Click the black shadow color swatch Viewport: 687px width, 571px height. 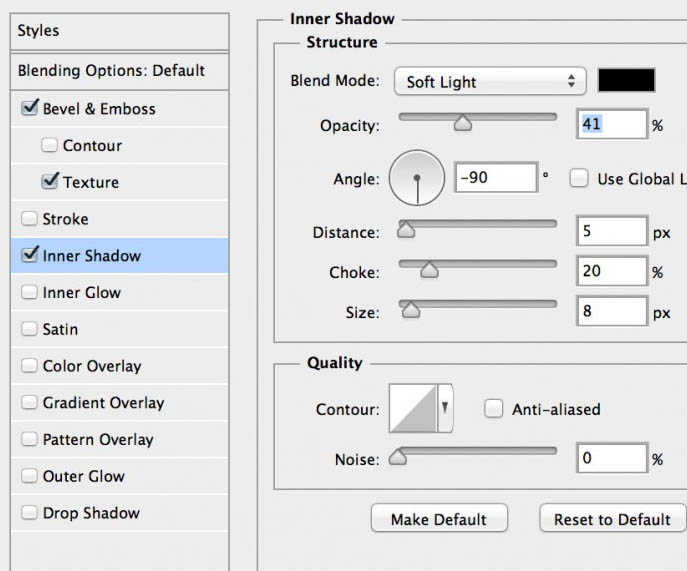pyautogui.click(x=627, y=80)
